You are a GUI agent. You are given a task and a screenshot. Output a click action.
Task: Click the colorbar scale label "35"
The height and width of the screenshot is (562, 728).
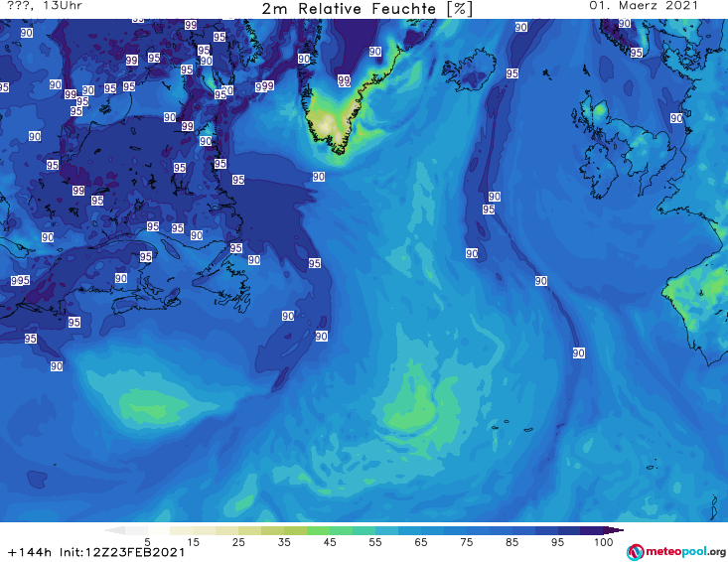tap(284, 542)
